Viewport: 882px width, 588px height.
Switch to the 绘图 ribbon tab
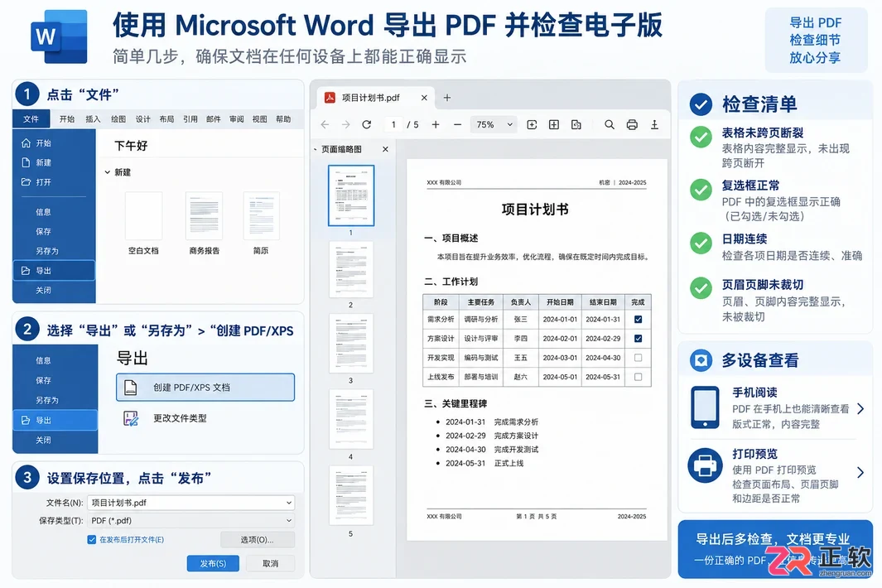point(118,118)
